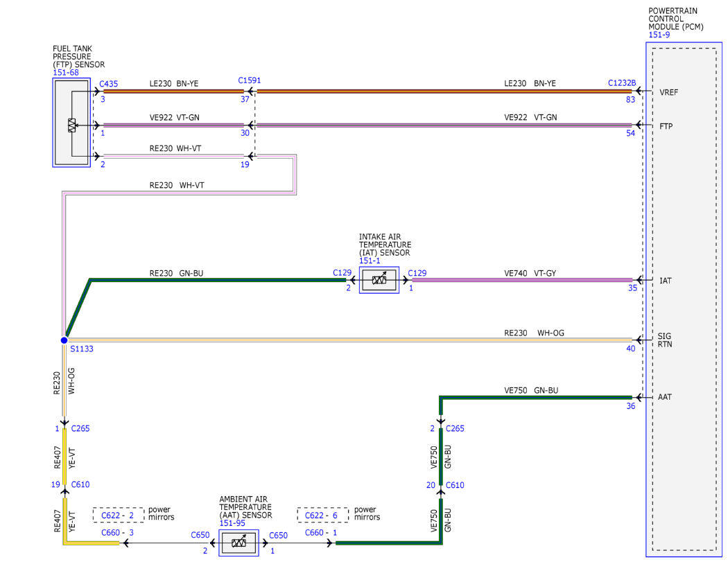The width and height of the screenshot is (728, 562).
Task: Click the C622 - 6 power mirrors box
Action: point(322,515)
